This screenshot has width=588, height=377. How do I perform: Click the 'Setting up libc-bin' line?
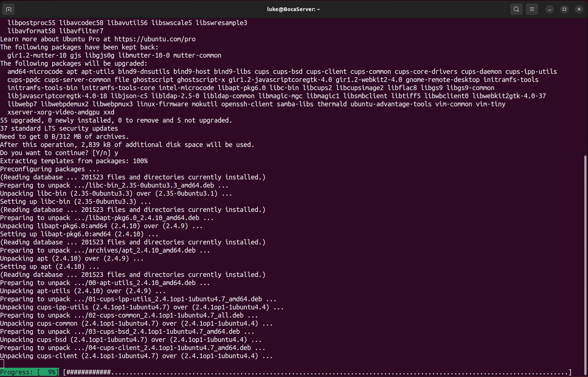pos(75,202)
